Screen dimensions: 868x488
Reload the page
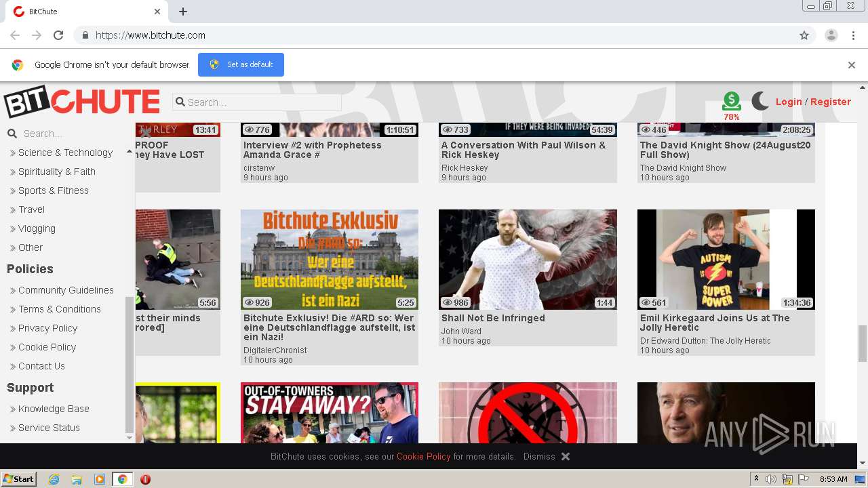[x=58, y=35]
